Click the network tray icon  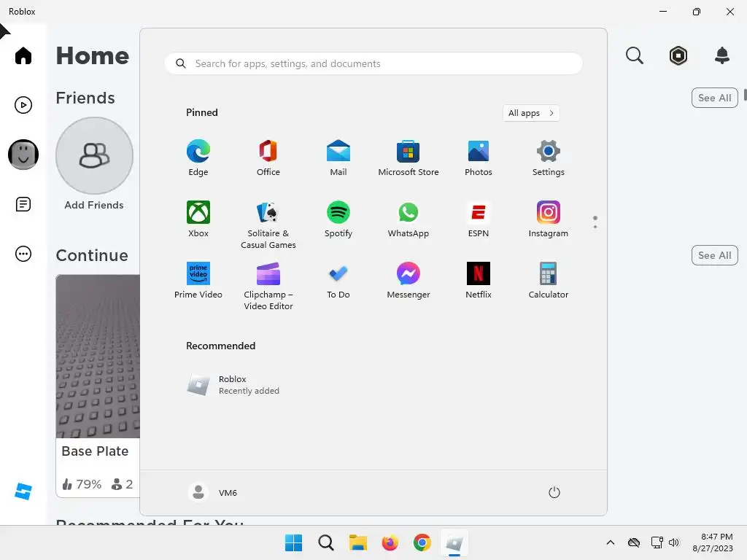pyautogui.click(x=657, y=542)
